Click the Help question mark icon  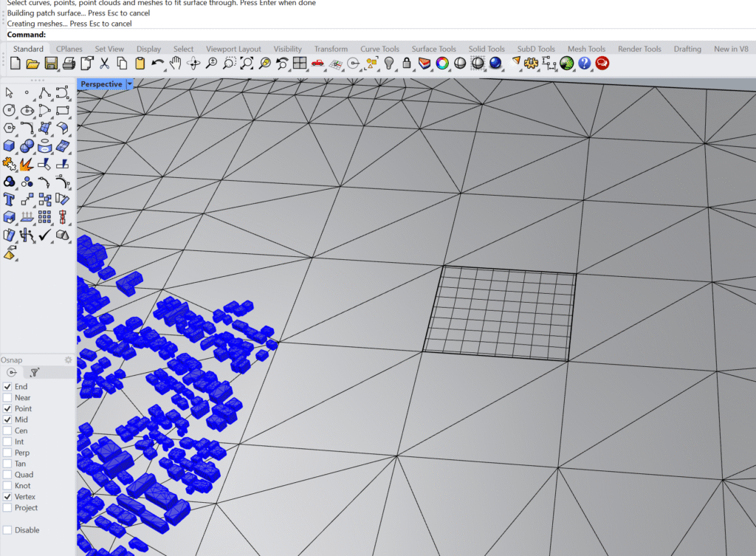tap(585, 64)
